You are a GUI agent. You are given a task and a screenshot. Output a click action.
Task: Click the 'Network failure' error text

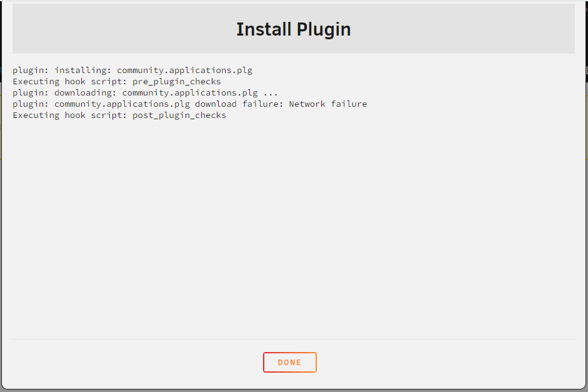[328, 104]
